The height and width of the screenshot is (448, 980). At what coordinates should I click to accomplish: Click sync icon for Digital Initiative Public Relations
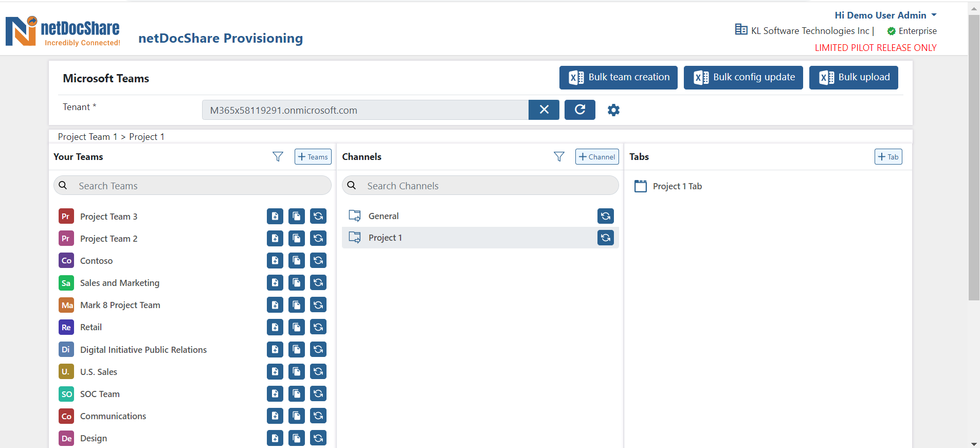tap(318, 349)
